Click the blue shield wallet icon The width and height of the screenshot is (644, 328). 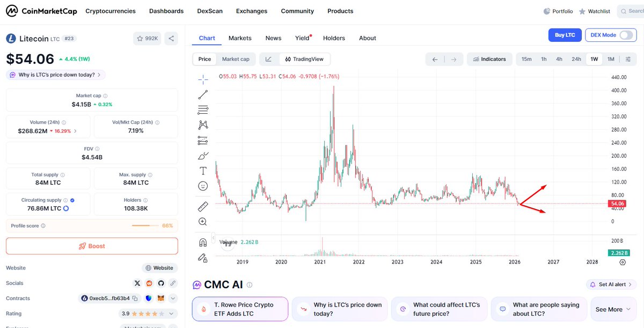coord(148,298)
